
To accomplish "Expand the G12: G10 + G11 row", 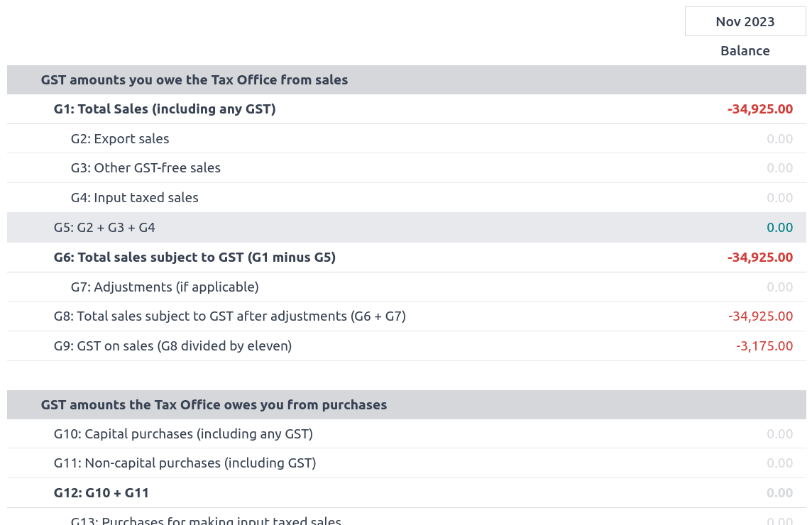I will pyautogui.click(x=101, y=493).
